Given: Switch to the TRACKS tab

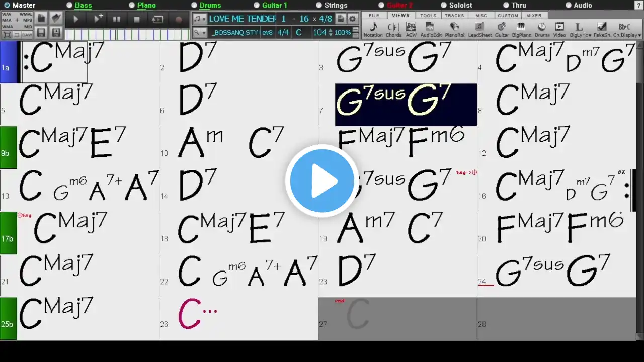Looking at the screenshot, I should pyautogui.click(x=454, y=16).
